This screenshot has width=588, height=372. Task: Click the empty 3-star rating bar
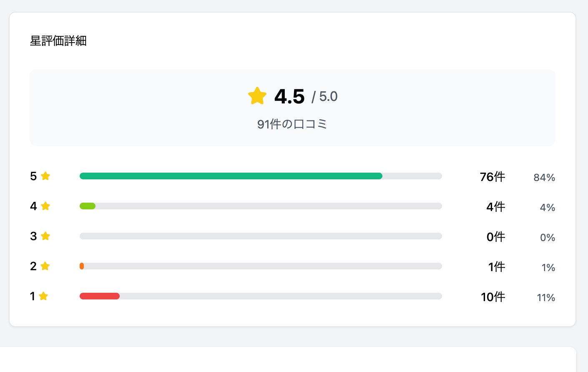coord(261,236)
